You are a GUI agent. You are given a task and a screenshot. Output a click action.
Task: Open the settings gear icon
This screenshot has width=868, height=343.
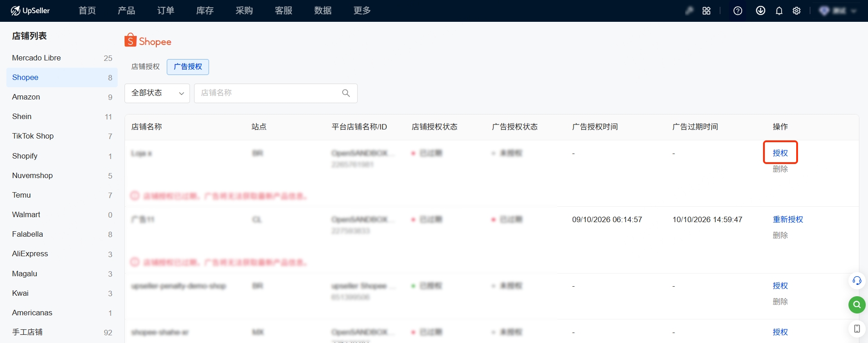797,10
